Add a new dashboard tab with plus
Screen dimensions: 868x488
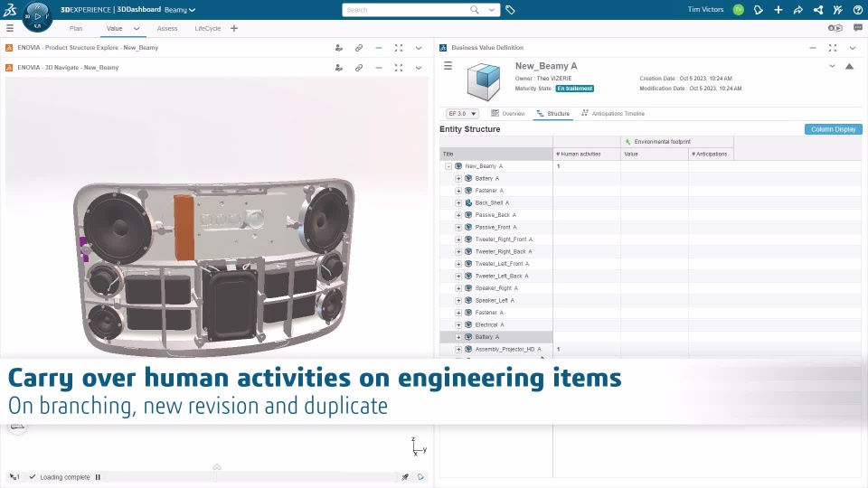point(233,28)
